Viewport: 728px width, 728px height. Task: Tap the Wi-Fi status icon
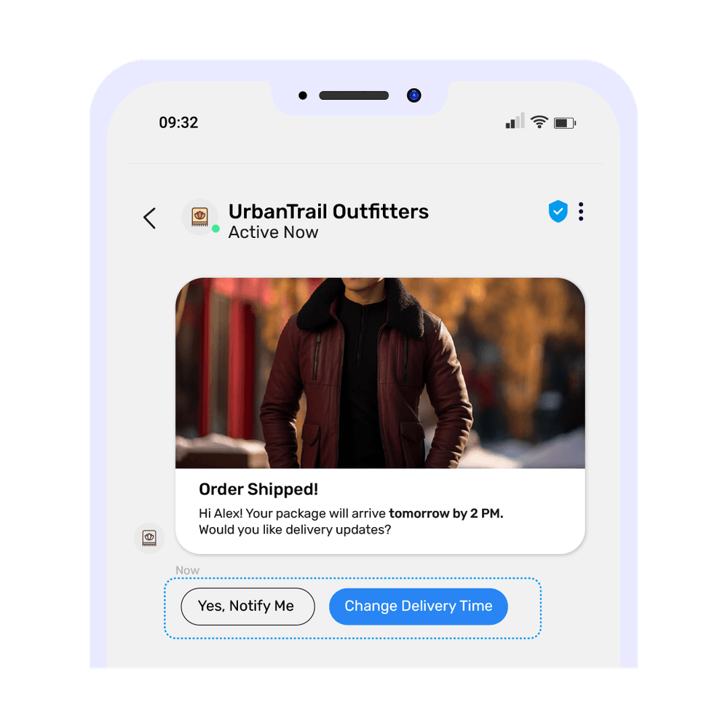[539, 122]
